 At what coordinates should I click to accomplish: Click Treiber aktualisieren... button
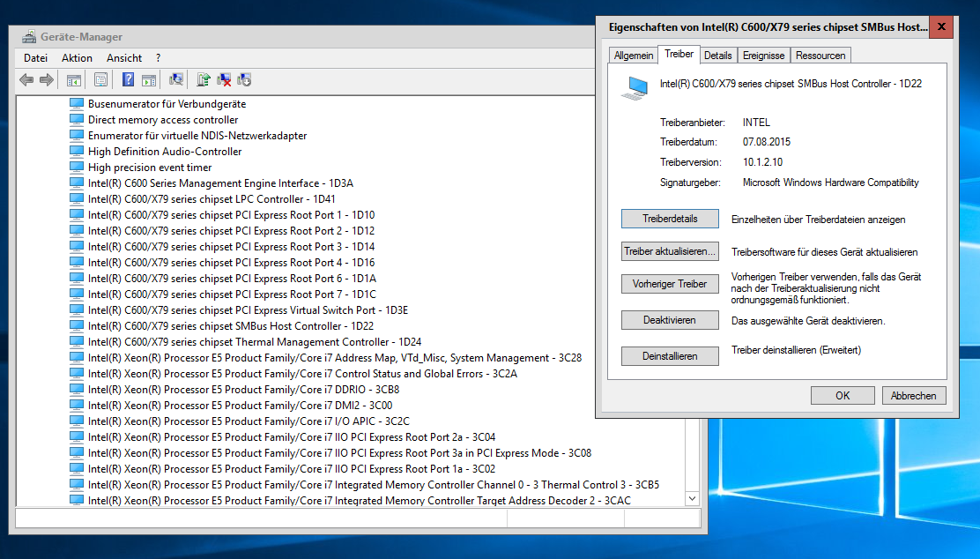670,251
